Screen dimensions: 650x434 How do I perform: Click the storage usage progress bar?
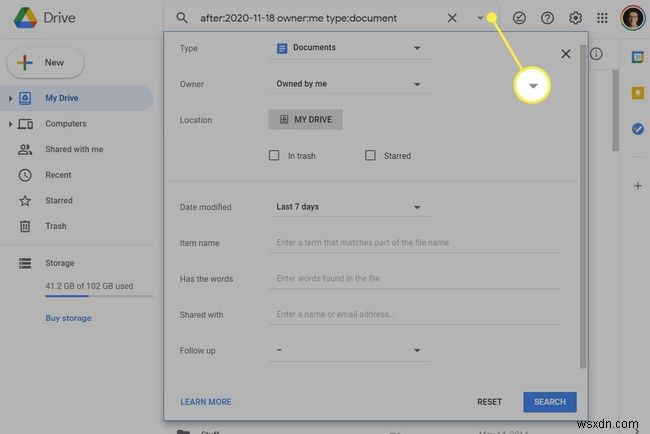(x=99, y=296)
